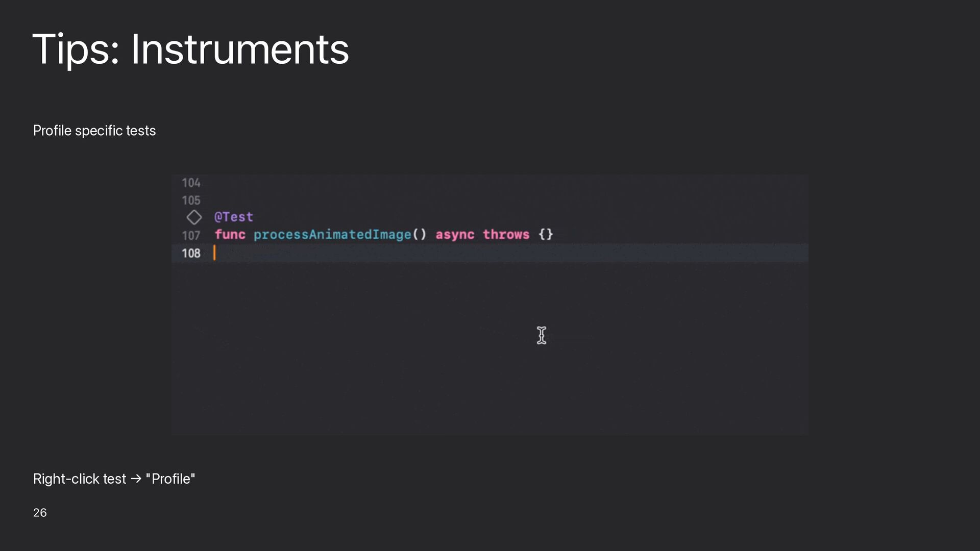Viewport: 980px width, 551px height.
Task: Click line number 105 in the gutter
Action: click(191, 201)
